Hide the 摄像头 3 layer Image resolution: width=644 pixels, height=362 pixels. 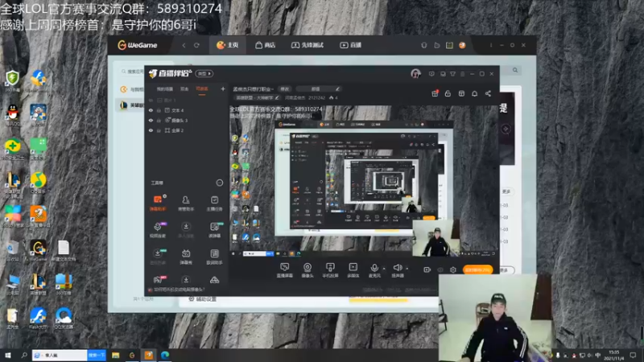151,120
